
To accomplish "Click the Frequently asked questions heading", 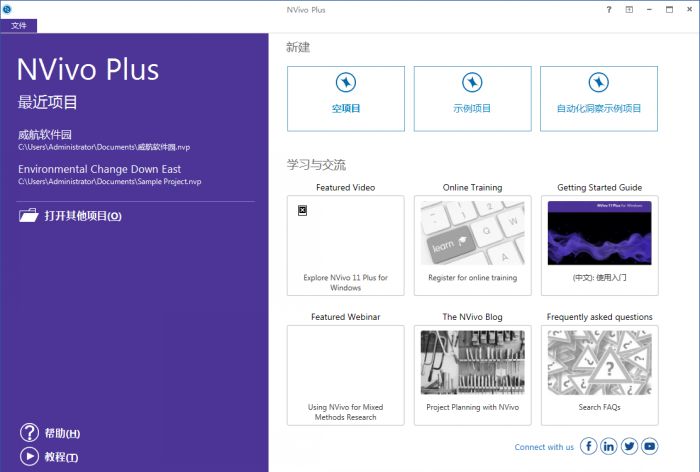I will tap(600, 317).
